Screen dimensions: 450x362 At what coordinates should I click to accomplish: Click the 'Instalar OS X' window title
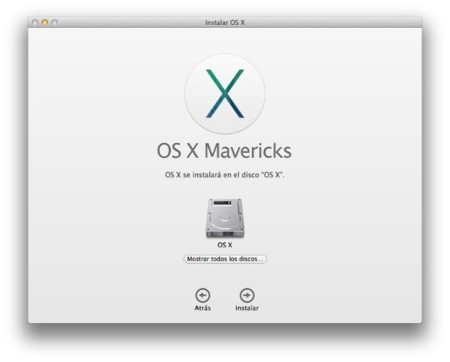click(225, 23)
